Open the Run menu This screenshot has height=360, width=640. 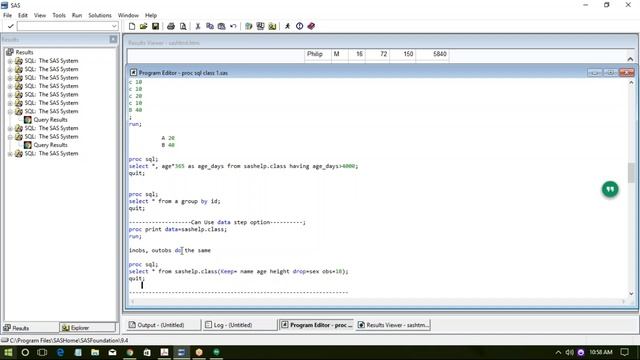tap(77, 15)
